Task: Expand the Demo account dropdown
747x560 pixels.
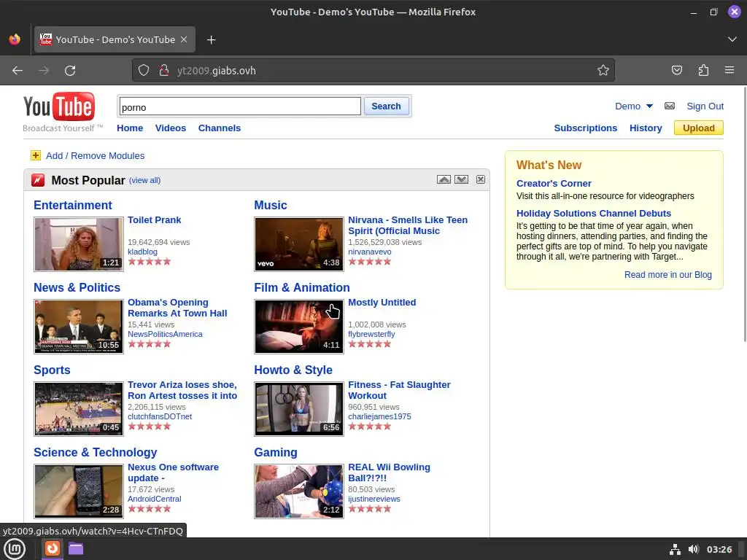Action: click(x=649, y=106)
